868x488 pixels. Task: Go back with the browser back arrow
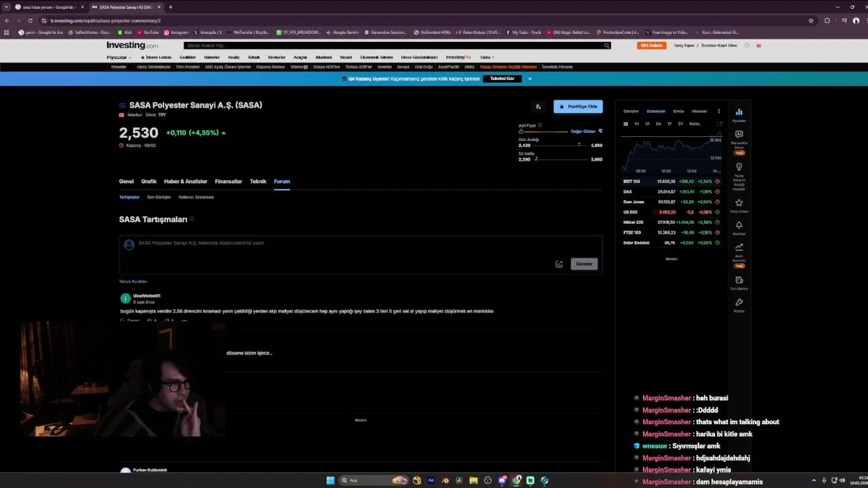coord(6,20)
